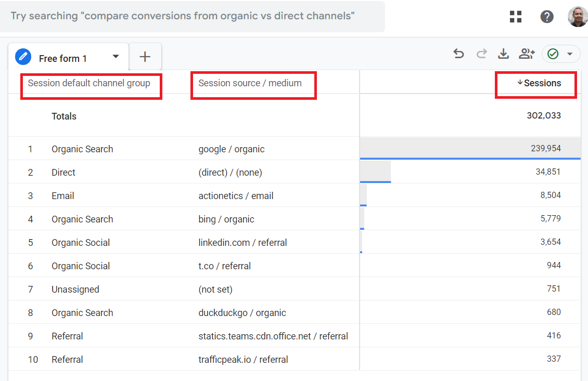Viewport: 588px width, 381px height.
Task: Click Session source / medium column header
Action: pyautogui.click(x=250, y=83)
